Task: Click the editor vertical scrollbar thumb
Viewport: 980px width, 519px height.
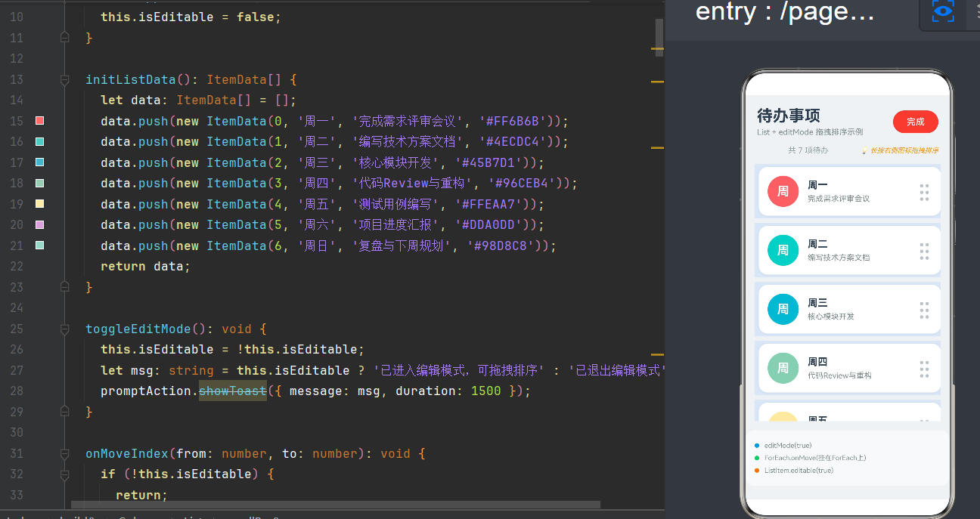Action: pyautogui.click(x=659, y=38)
